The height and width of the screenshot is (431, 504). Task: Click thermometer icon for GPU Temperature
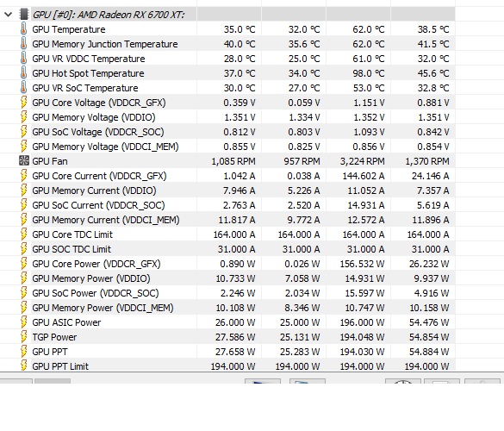point(23,29)
